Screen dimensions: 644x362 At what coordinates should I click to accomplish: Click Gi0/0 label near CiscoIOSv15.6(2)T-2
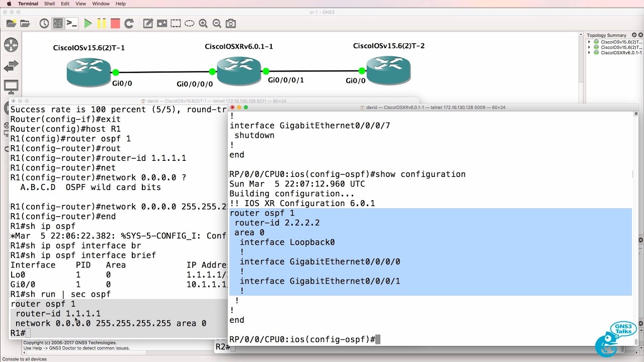pos(356,80)
